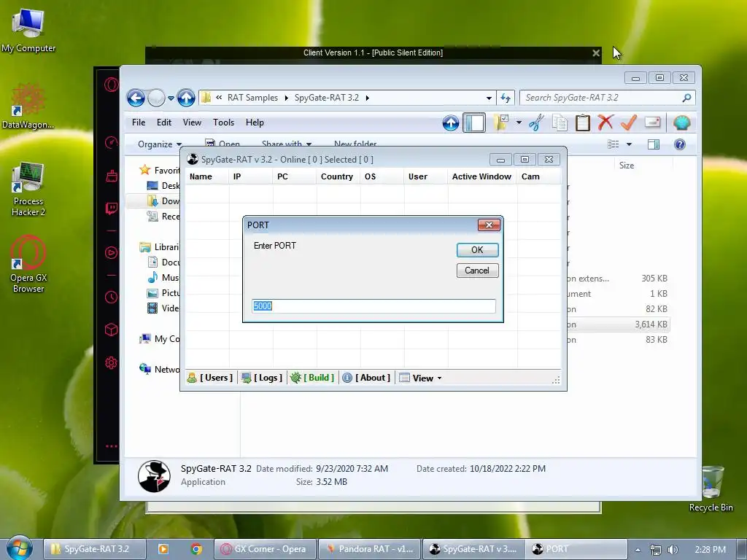747x560 pixels.
Task: Click the Chrome icon in taskbar
Action: click(x=196, y=549)
